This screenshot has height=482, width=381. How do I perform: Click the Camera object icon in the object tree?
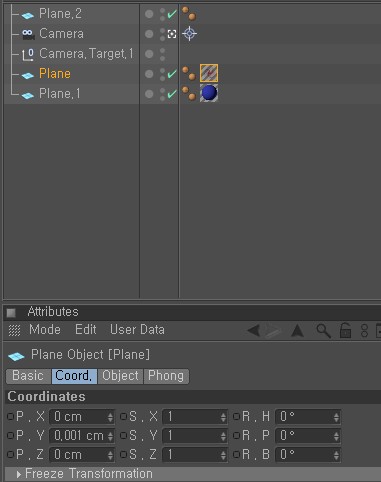tap(28, 34)
